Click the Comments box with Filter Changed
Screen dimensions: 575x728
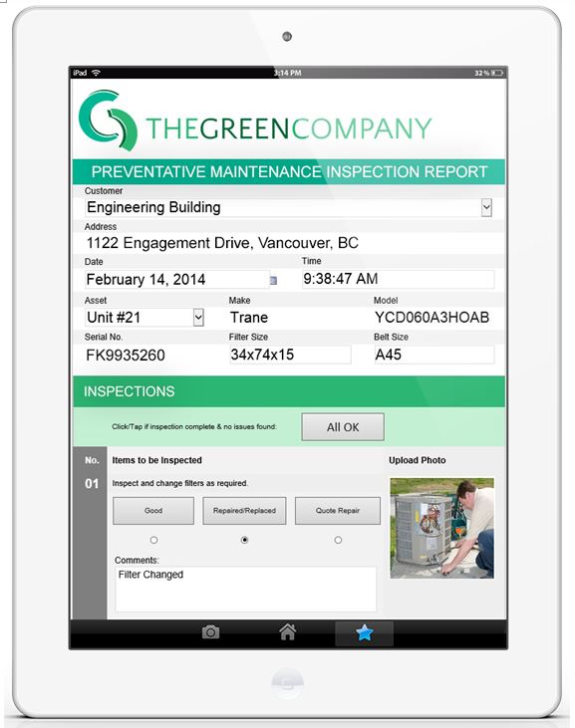(x=246, y=589)
